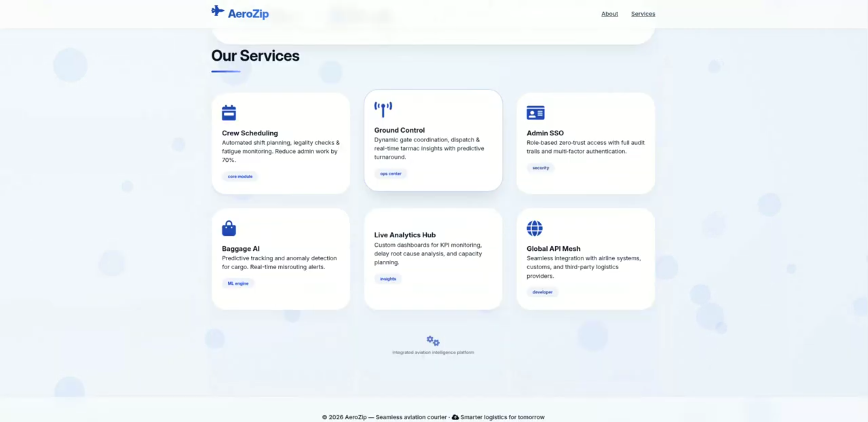868x422 pixels.
Task: Click the 'core module' tag
Action: tap(240, 176)
